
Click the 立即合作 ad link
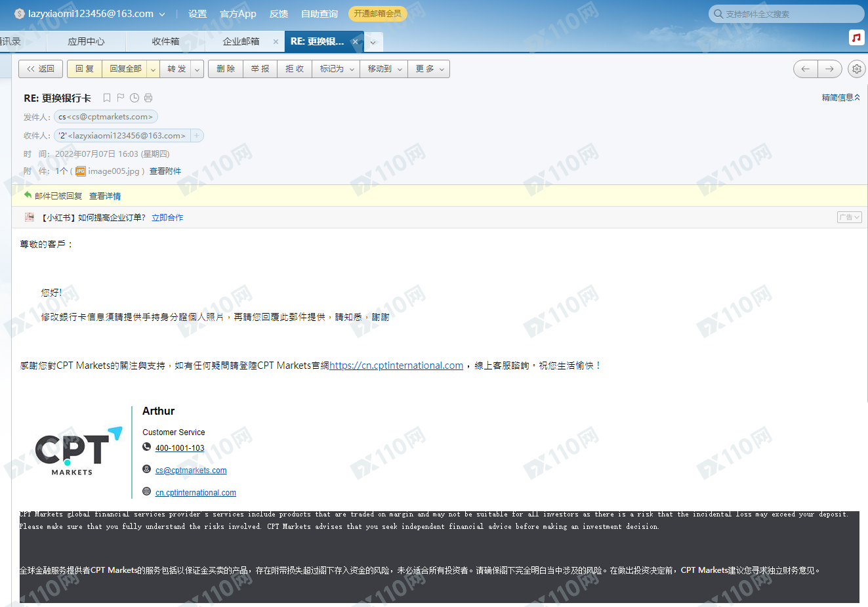167,218
